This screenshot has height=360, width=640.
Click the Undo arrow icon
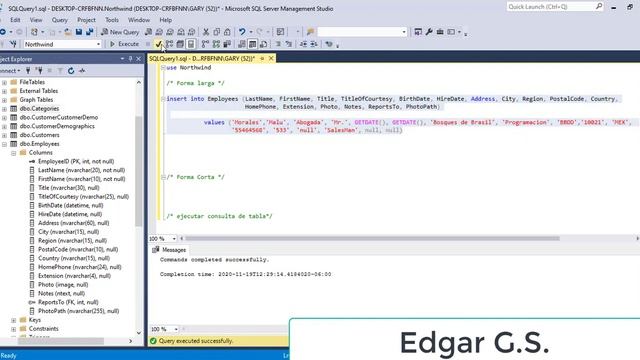(242, 32)
